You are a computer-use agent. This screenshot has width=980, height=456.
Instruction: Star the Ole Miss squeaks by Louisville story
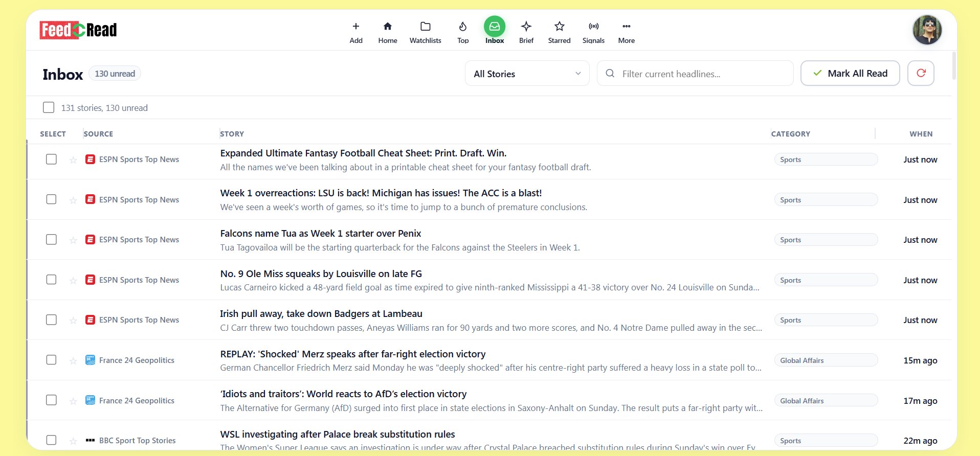point(73,281)
